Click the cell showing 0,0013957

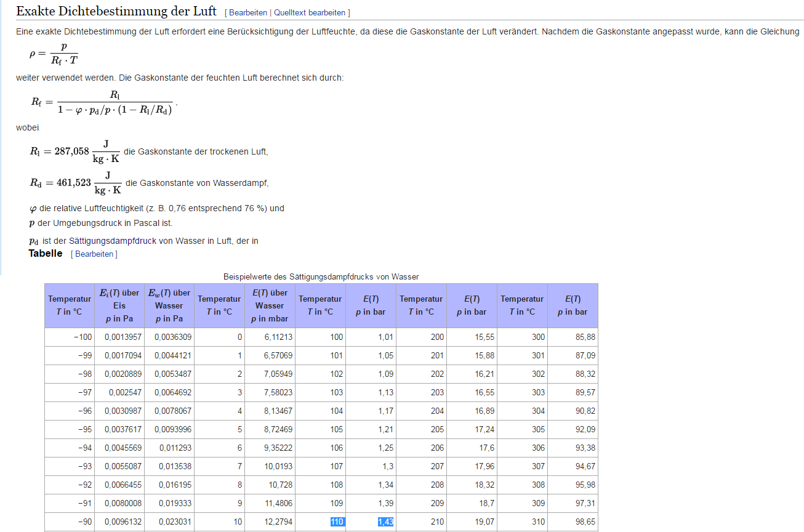(x=123, y=337)
